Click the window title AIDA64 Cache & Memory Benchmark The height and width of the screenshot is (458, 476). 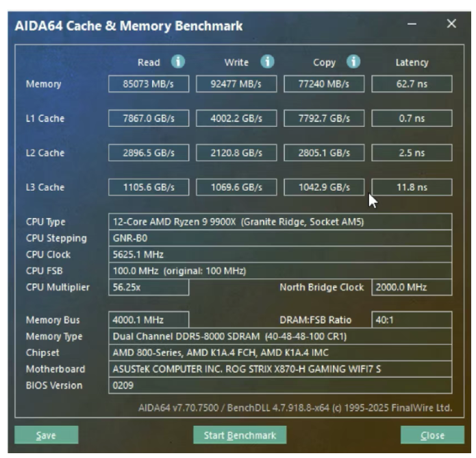pos(129,26)
